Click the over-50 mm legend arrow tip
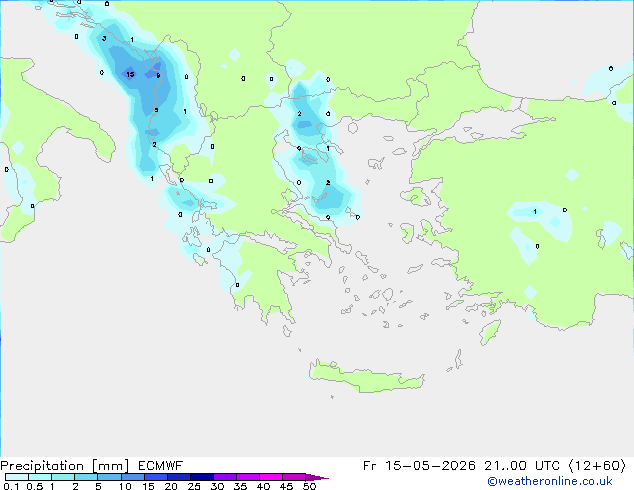Viewport: 634px width, 490px height. [317, 477]
